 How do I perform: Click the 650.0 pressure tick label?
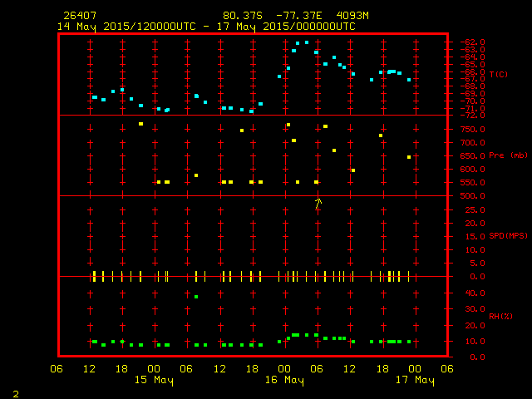click(x=472, y=156)
